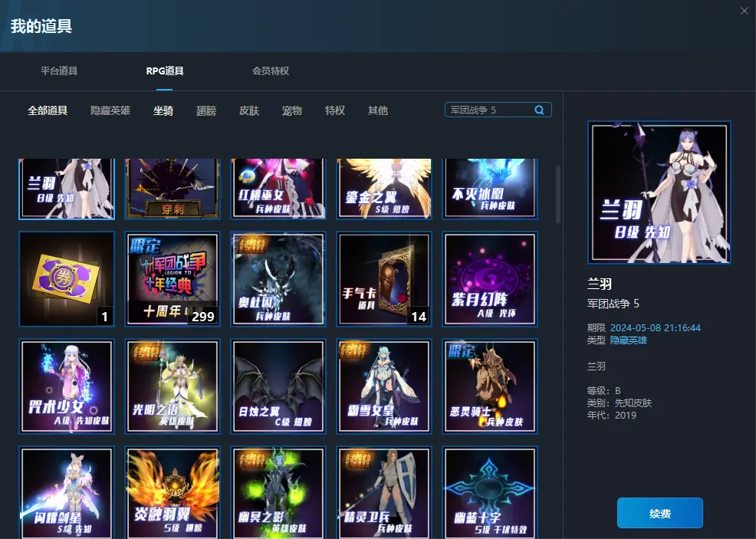The height and width of the screenshot is (539, 756).
Task: Select the 幽蓝十字 effect item
Action: (x=491, y=493)
